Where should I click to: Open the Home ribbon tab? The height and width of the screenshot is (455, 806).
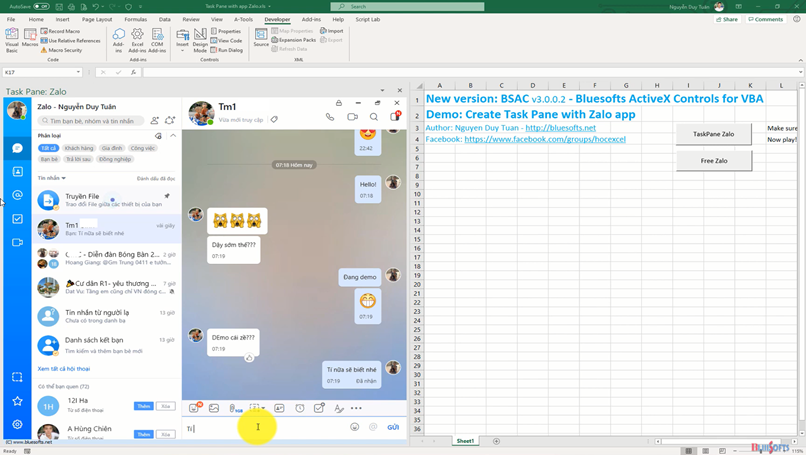(36, 20)
